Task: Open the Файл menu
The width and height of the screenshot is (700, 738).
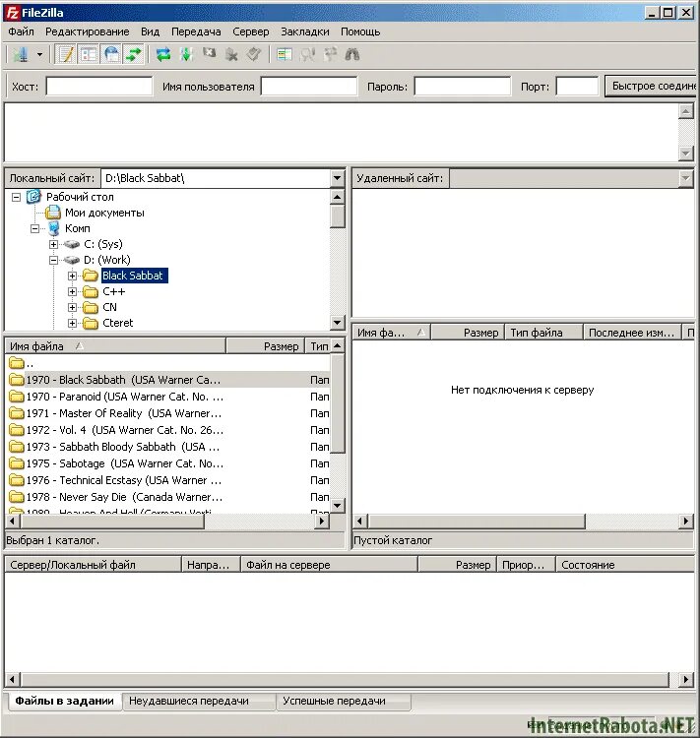Action: tap(21, 31)
